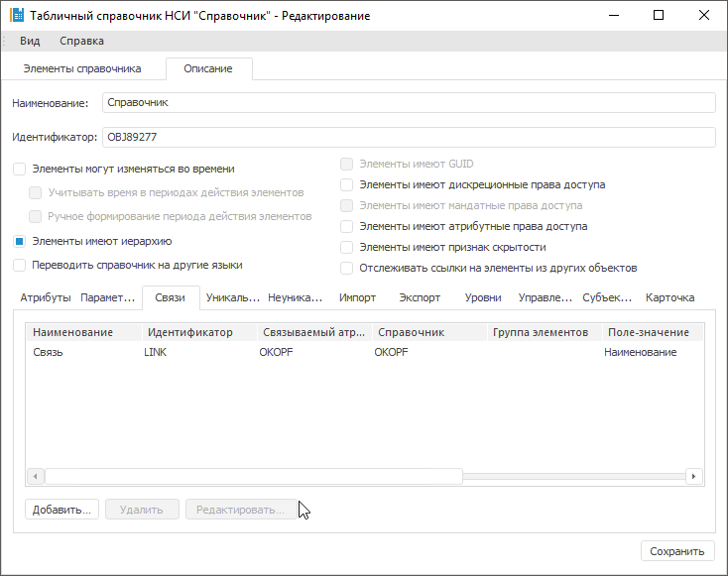Toggle translate dictionary to other languages
This screenshot has width=728, height=576.
19,266
